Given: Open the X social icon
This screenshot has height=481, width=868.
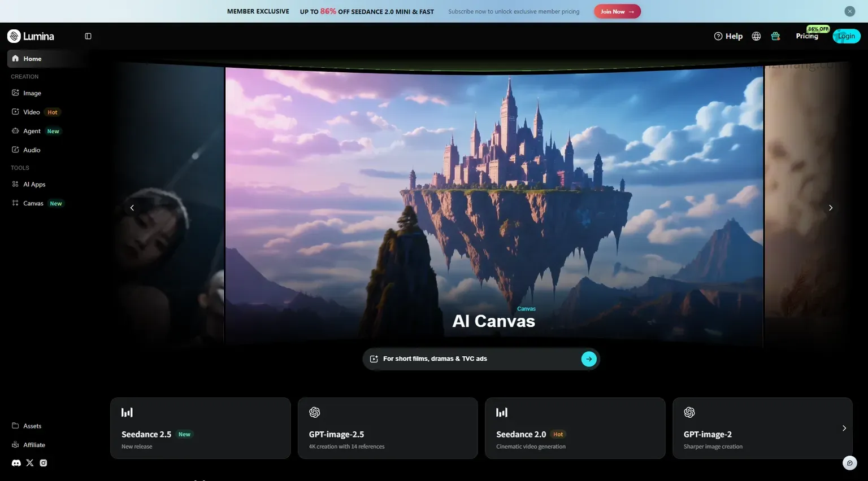Looking at the screenshot, I should click(30, 463).
